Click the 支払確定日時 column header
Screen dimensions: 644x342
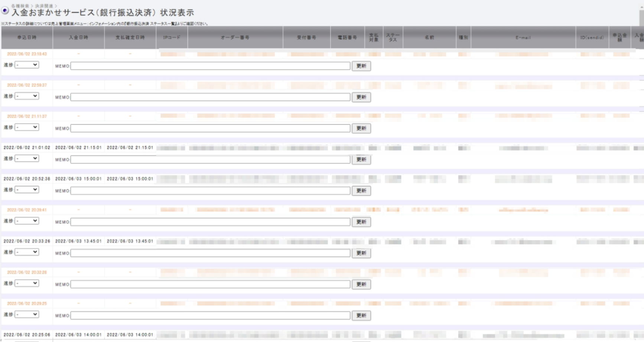click(130, 38)
